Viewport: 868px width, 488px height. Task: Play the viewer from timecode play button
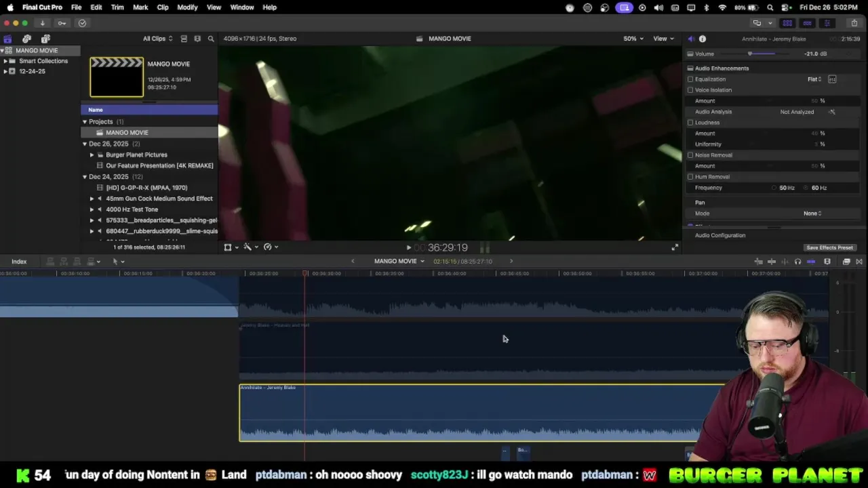[x=408, y=248]
